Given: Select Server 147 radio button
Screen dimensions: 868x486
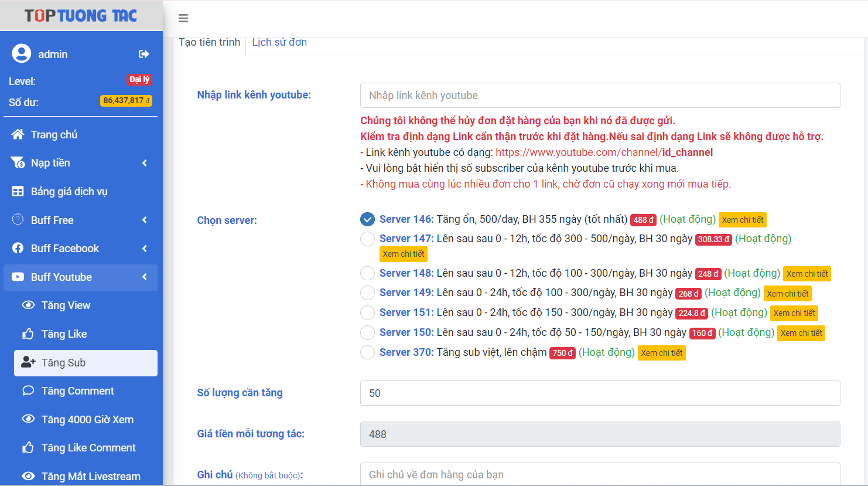Looking at the screenshot, I should 367,239.
